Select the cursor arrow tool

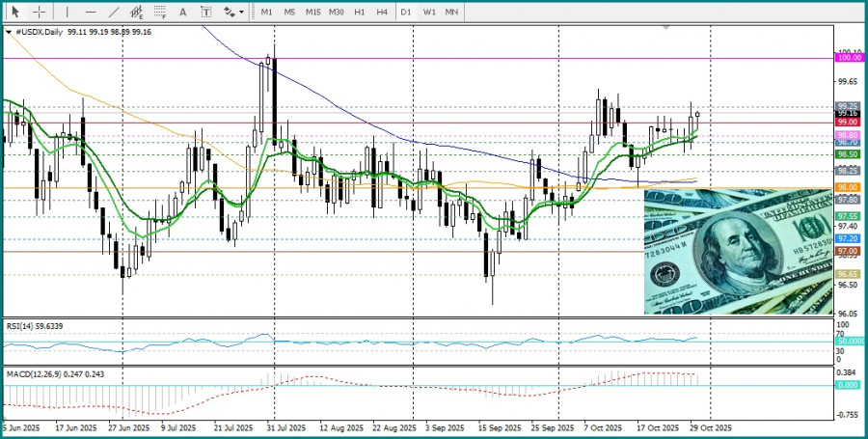[15, 12]
